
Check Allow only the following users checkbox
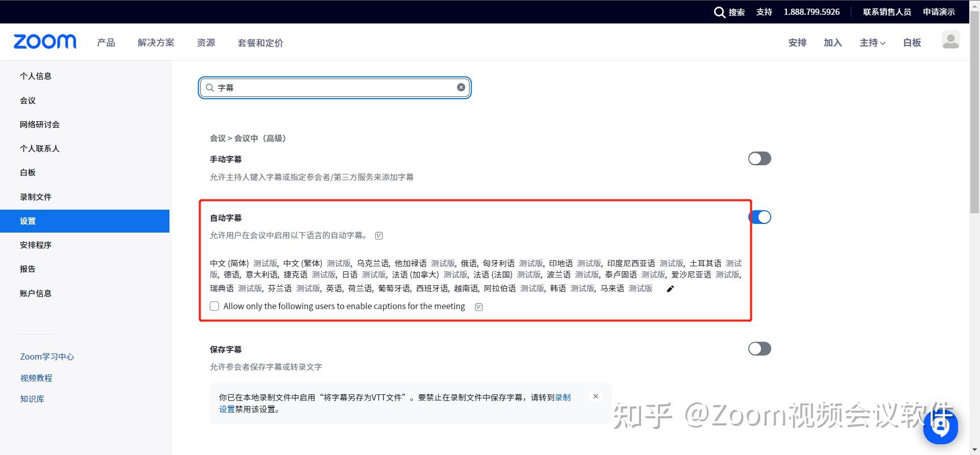click(x=214, y=306)
